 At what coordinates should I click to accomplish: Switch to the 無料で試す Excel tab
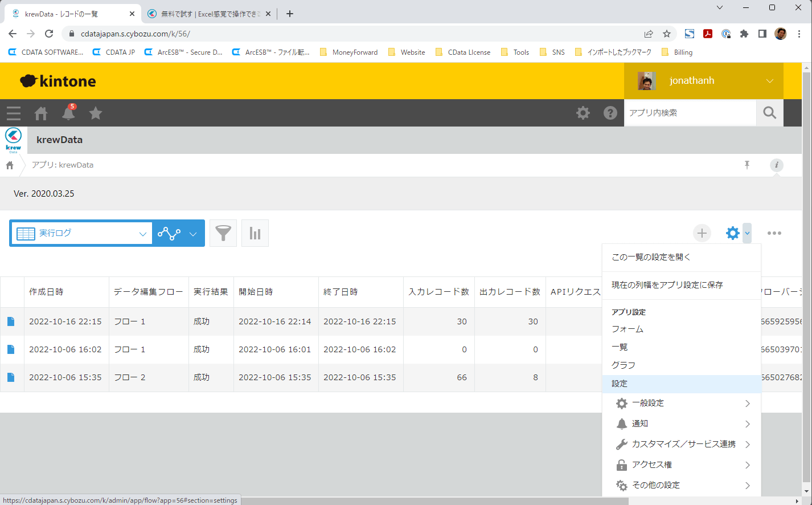click(208, 14)
